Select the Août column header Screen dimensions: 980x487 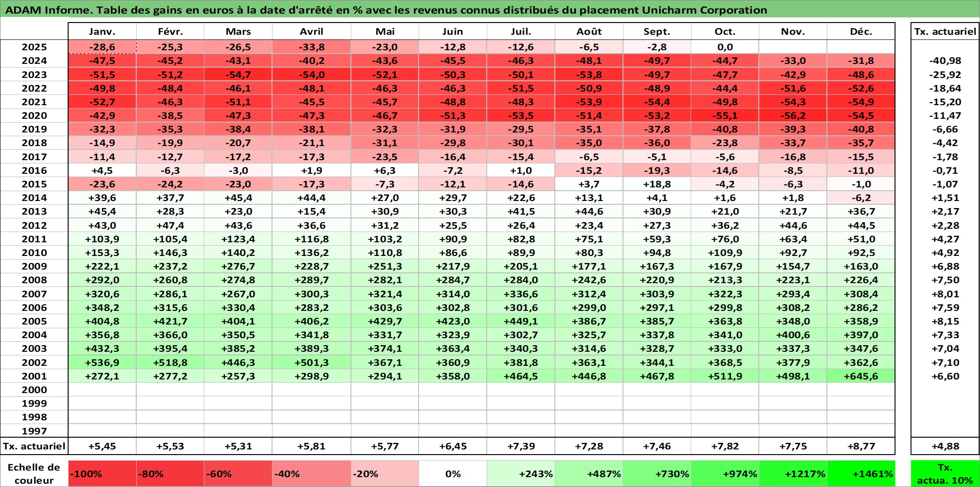(589, 31)
